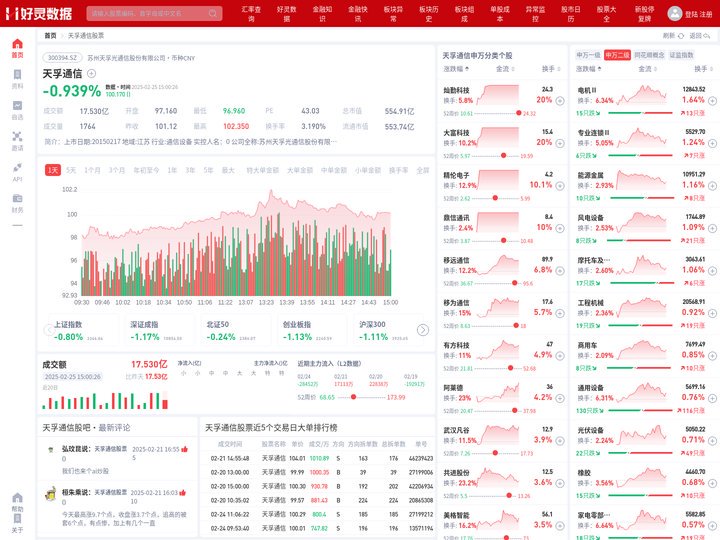Click 灿勤科技 52周价 range slider dot
The width and height of the screenshot is (720, 540).
pos(518,113)
